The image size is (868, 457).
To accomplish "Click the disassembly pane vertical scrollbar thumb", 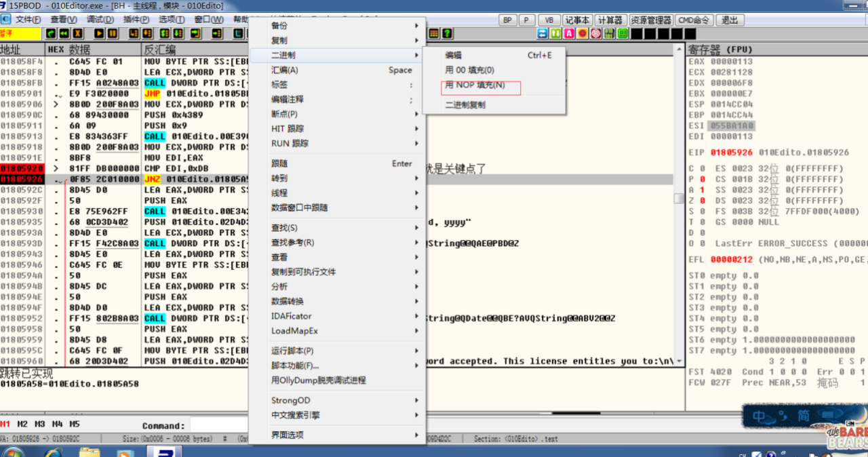I will [678, 198].
